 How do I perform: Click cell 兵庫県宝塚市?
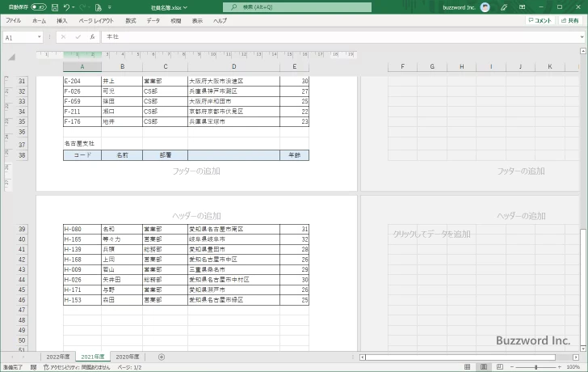(x=233, y=121)
